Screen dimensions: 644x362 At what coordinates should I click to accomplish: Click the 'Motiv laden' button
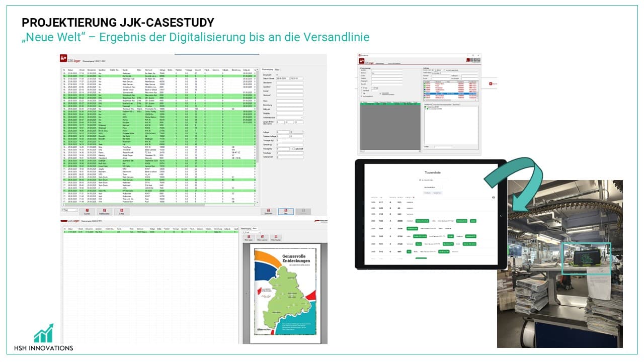tap(248, 238)
